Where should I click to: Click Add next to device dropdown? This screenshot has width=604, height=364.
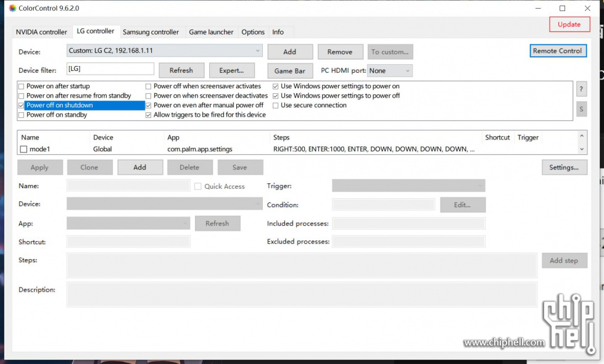point(290,52)
